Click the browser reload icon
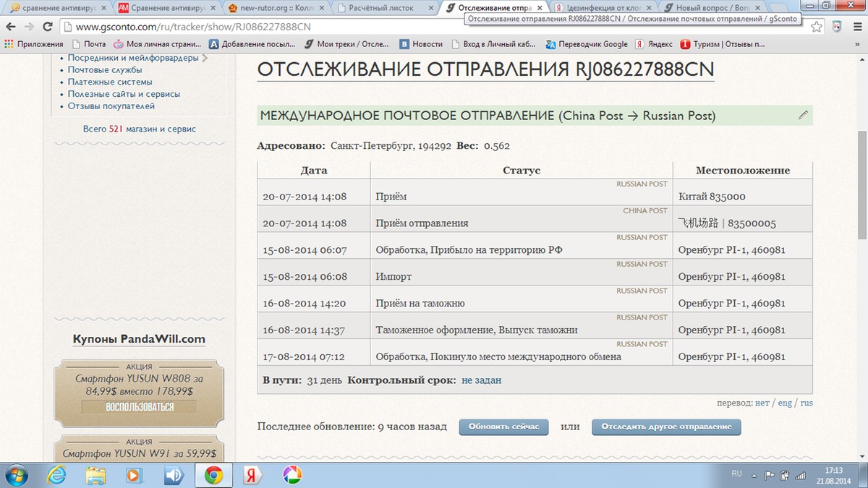The image size is (868, 488). [48, 27]
